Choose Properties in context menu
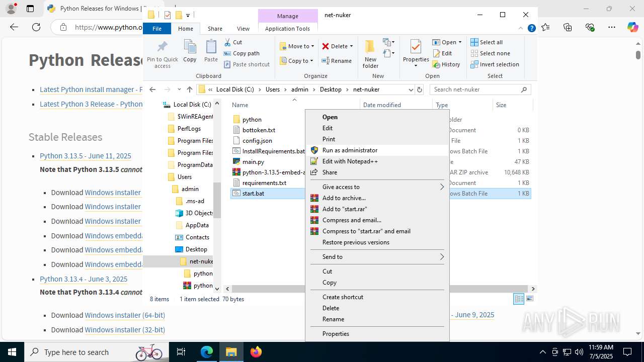 pyautogui.click(x=377, y=333)
